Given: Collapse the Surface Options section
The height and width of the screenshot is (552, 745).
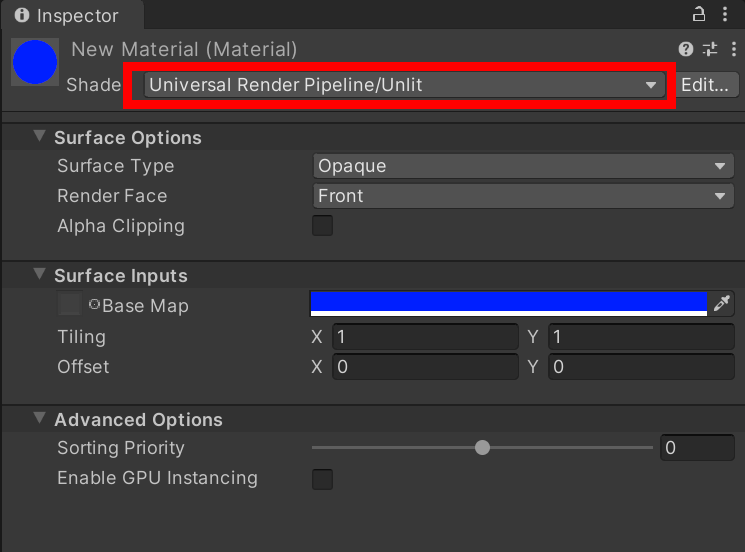Looking at the screenshot, I should (x=40, y=136).
